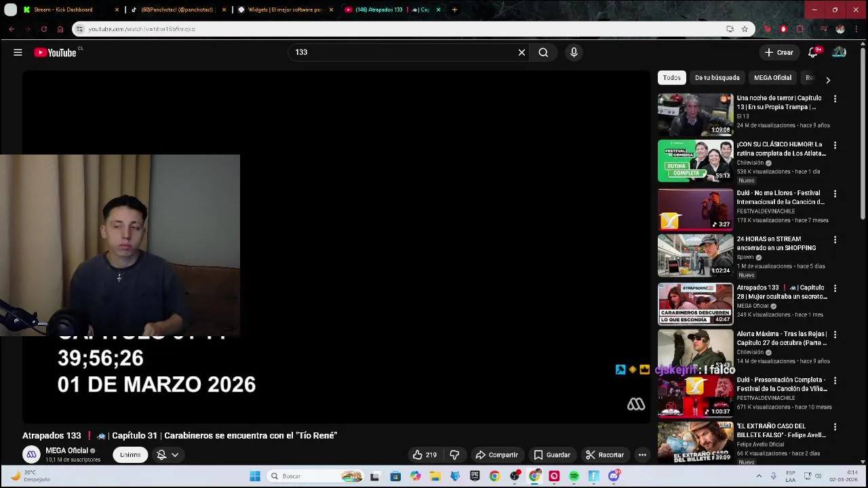
Task: Open a new browser tab
Action: 454,9
